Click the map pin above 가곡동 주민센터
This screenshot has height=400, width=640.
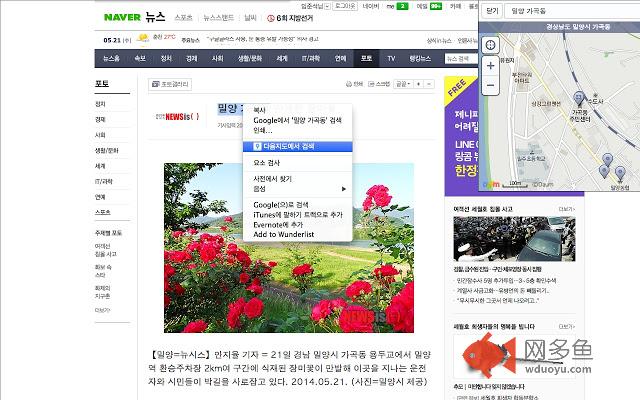pyautogui.click(x=578, y=98)
